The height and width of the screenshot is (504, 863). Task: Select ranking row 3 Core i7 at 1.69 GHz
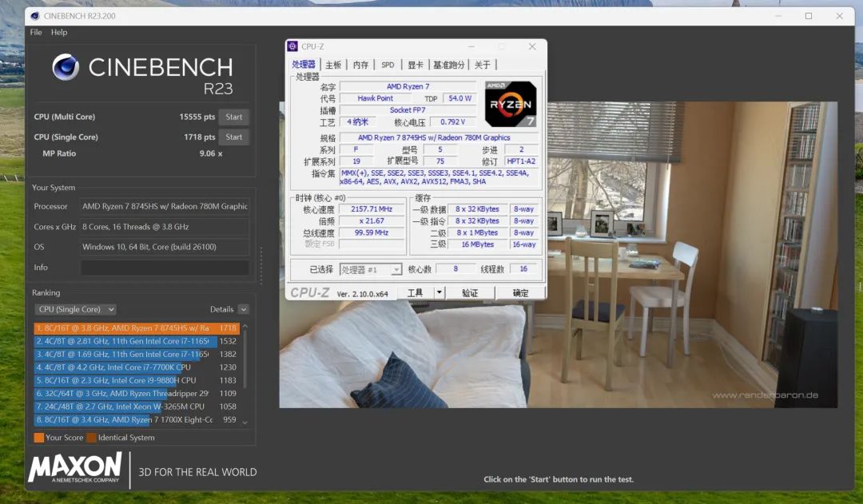click(x=137, y=355)
